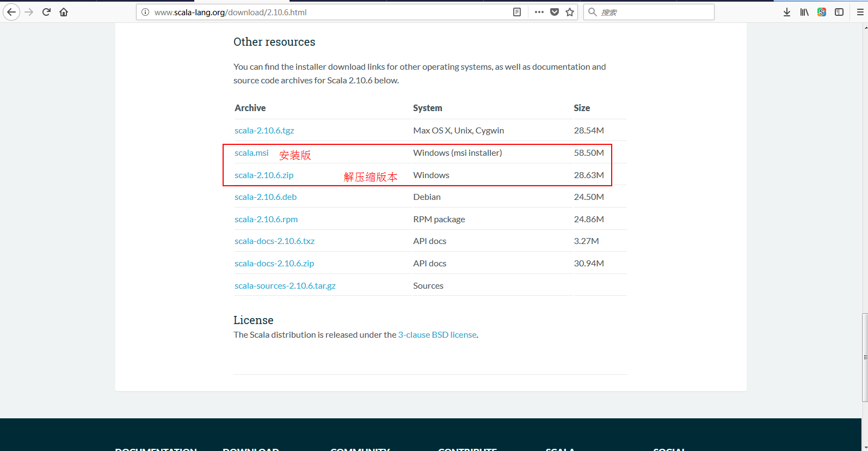The image size is (868, 451).
Task: Download scala-docs-2.10.6.zip API docs
Action: [x=274, y=264]
